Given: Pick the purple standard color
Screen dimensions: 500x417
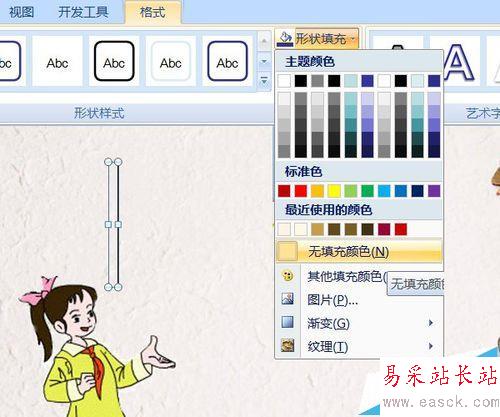Looking at the screenshot, I should (434, 191).
